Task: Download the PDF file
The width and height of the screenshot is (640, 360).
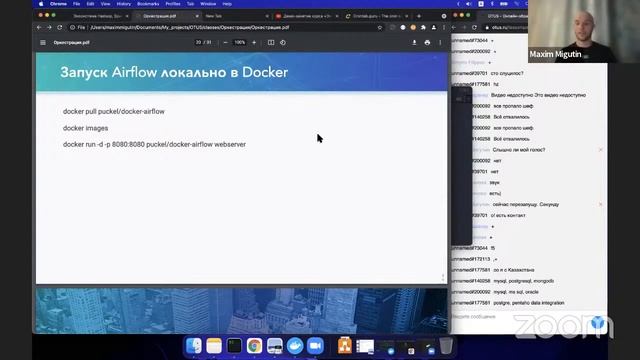Action: pos(414,42)
